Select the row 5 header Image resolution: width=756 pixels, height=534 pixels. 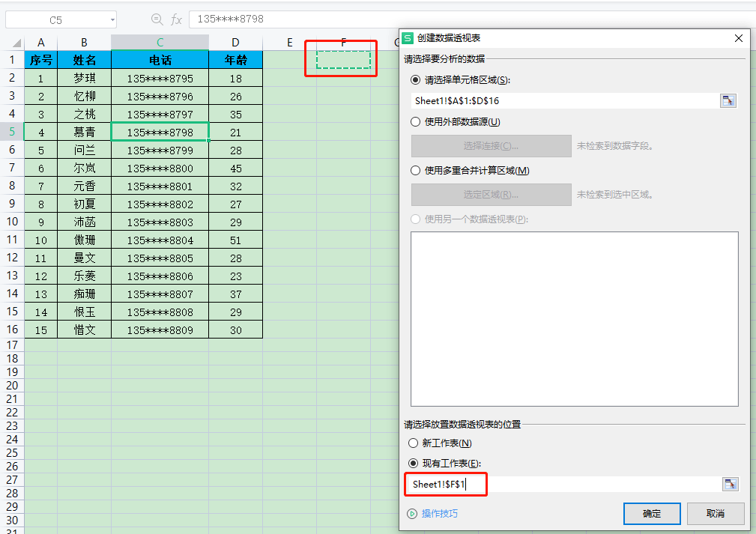click(x=12, y=132)
